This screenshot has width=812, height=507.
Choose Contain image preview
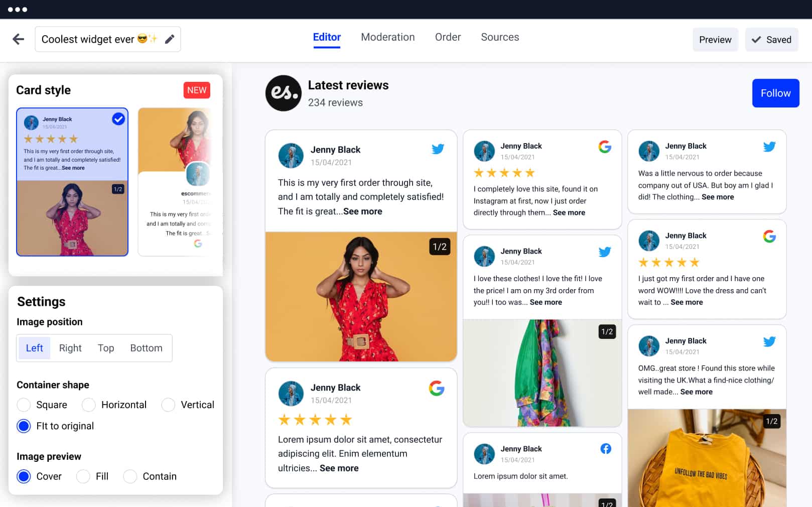point(130,476)
